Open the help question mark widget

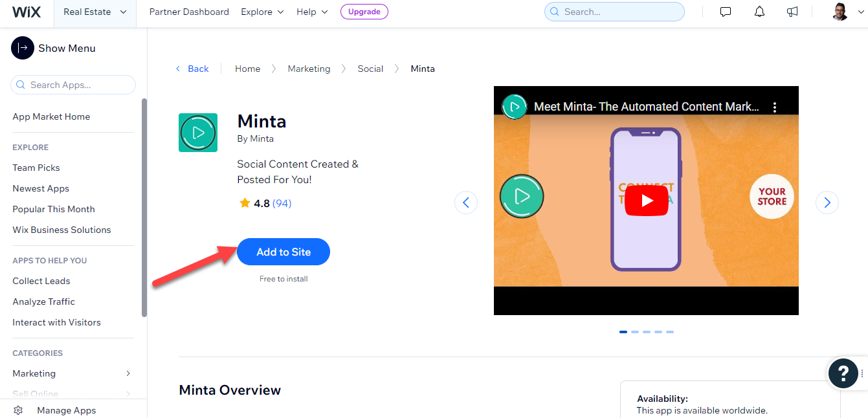coord(843,373)
